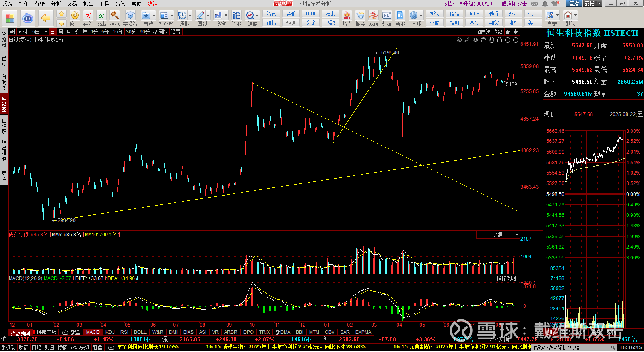Expand the 5日 period dropdown arrow
644x352 pixels.
point(46,32)
